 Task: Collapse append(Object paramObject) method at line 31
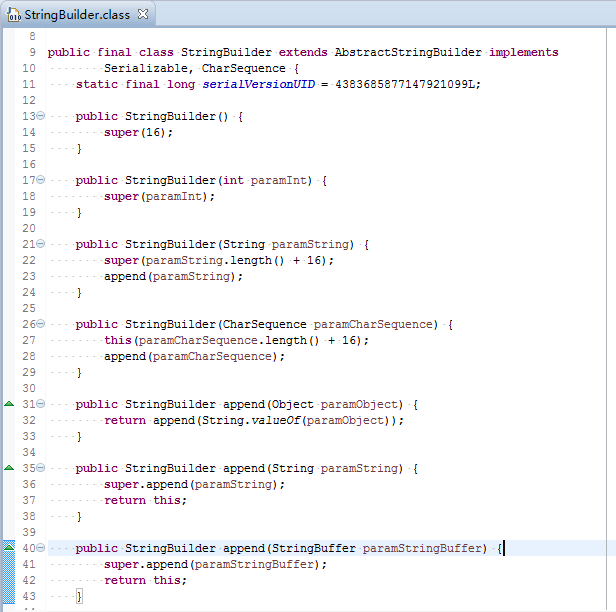40,404
